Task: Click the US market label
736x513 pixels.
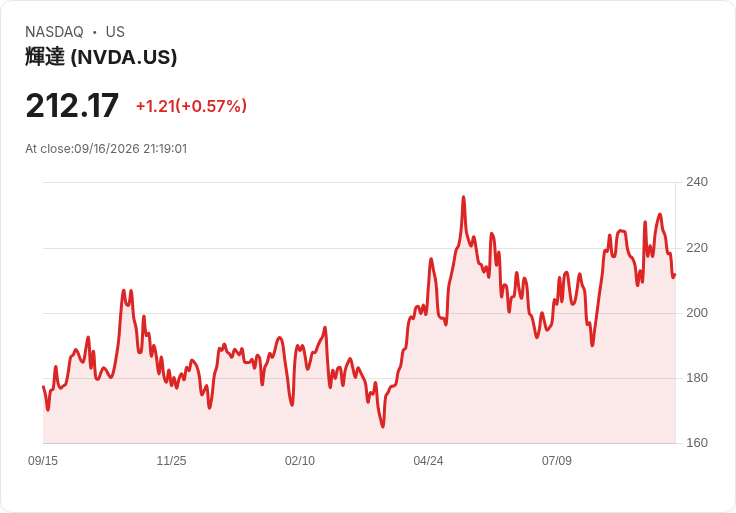Action: click(x=115, y=32)
